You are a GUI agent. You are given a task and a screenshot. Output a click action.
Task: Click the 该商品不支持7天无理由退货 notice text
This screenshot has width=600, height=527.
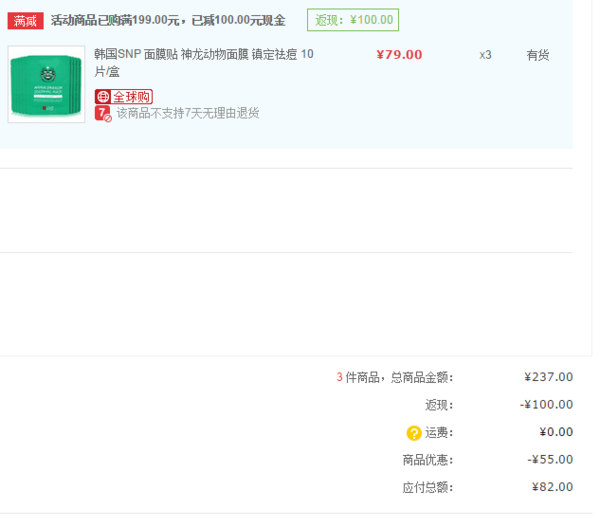click(188, 114)
